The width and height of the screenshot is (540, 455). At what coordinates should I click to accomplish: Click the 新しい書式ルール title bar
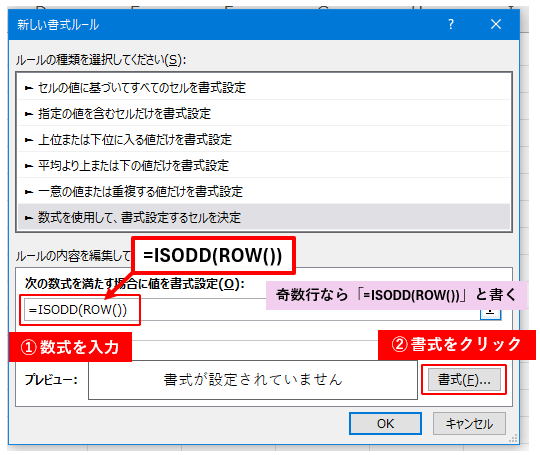pos(264,24)
